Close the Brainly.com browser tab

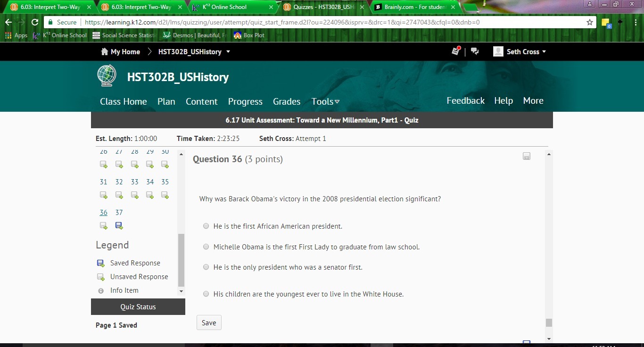coord(453,7)
